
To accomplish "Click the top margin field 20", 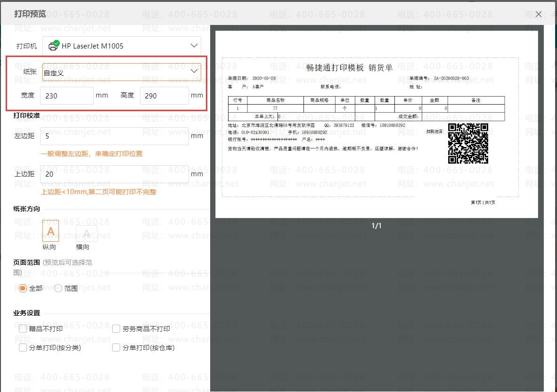I will 115,174.
